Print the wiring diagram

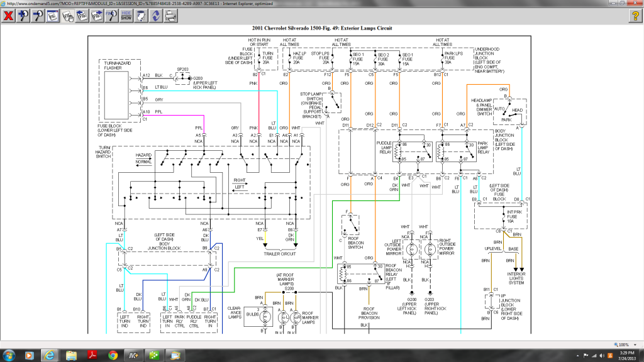click(x=170, y=16)
